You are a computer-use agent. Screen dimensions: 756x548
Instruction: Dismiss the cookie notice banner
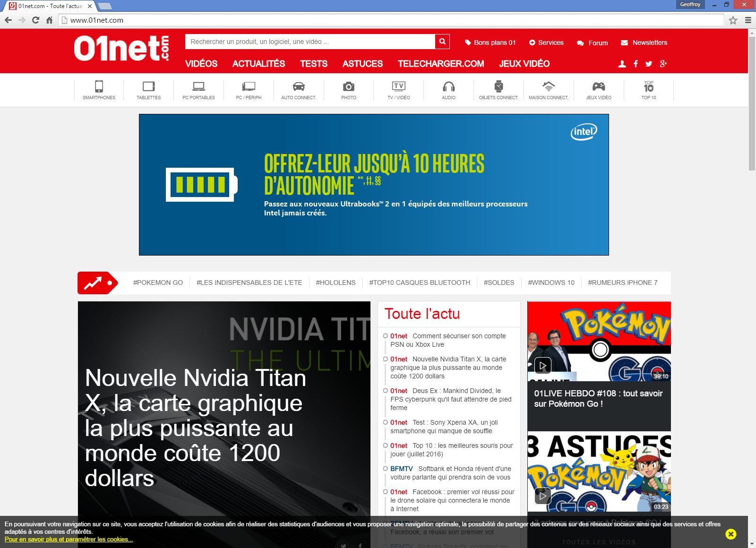730,534
